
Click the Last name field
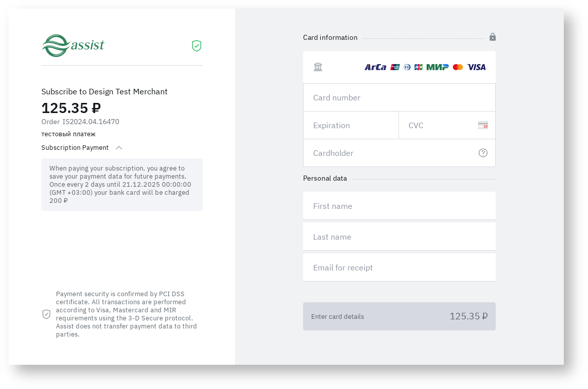pyautogui.click(x=399, y=237)
